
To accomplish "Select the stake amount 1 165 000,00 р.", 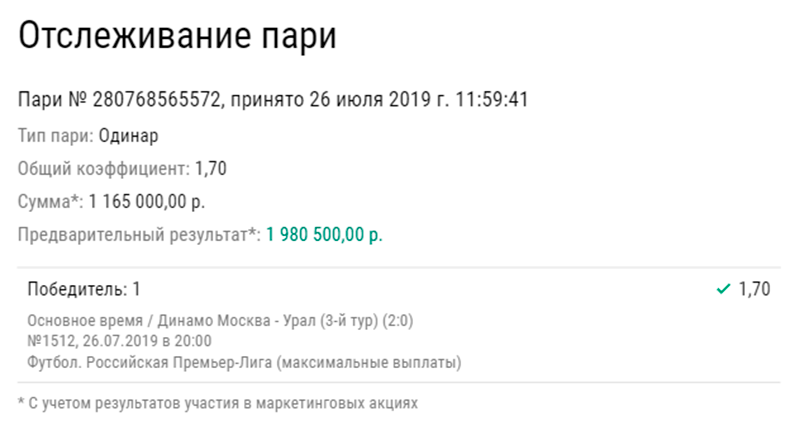I will click(x=147, y=202).
